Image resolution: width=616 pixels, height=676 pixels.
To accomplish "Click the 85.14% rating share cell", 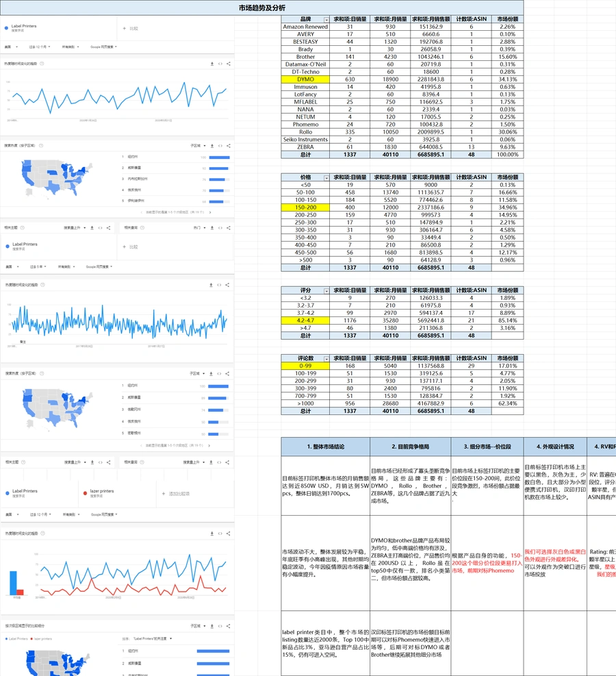I will (507, 321).
